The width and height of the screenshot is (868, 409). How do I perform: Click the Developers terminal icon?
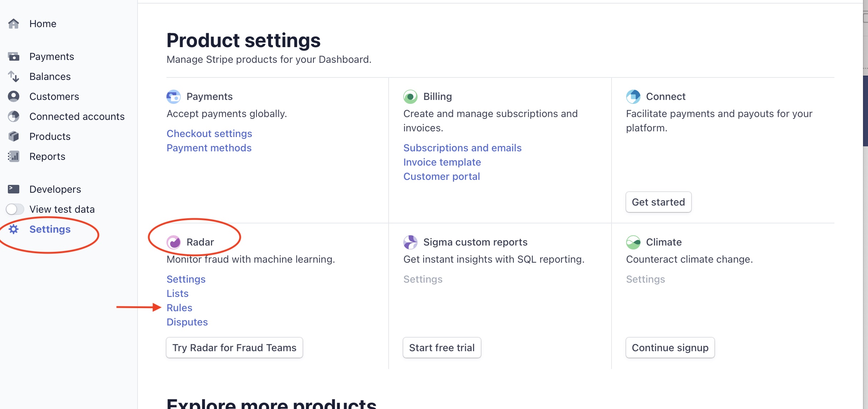coord(14,189)
